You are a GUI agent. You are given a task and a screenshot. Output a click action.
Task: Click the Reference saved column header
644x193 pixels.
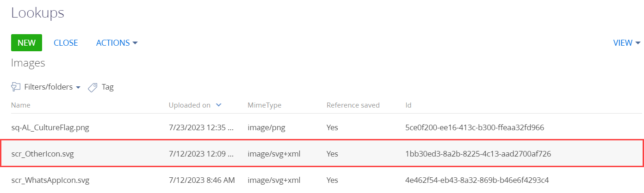tap(353, 105)
